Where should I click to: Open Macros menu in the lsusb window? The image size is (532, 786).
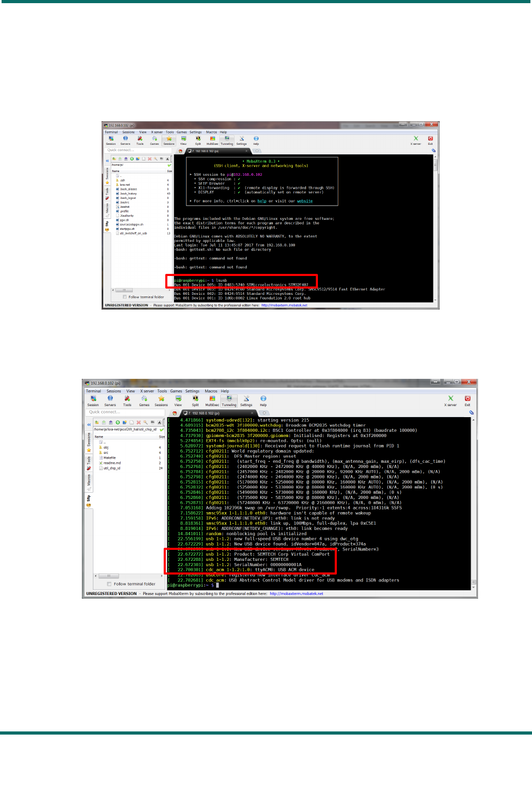pos(211,132)
